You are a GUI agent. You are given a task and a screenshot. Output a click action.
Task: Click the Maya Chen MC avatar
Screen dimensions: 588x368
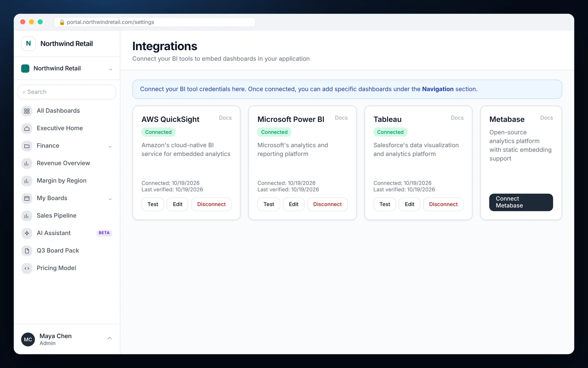28,340
